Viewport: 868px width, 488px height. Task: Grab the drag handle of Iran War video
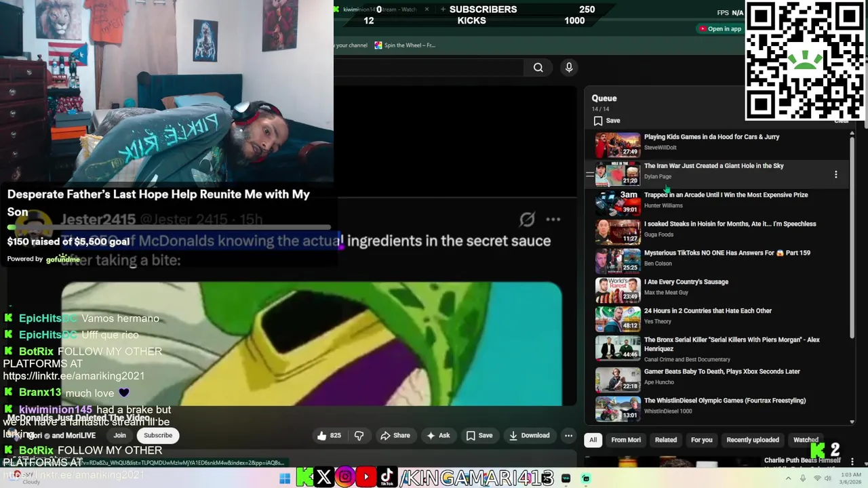click(589, 174)
